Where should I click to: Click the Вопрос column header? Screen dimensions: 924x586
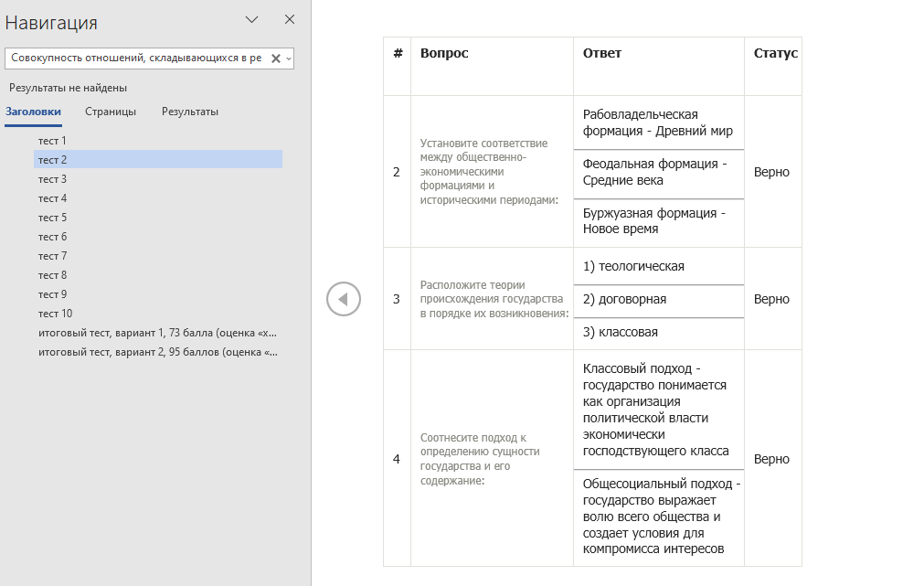point(444,53)
